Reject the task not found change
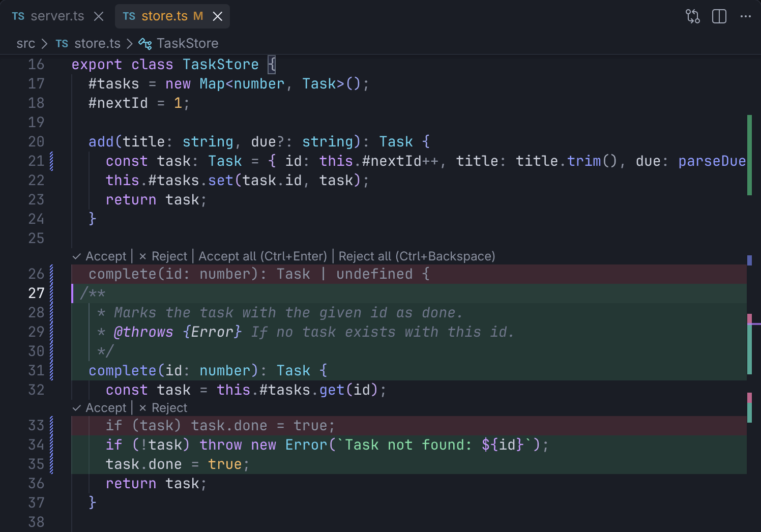761x532 pixels. pos(163,408)
